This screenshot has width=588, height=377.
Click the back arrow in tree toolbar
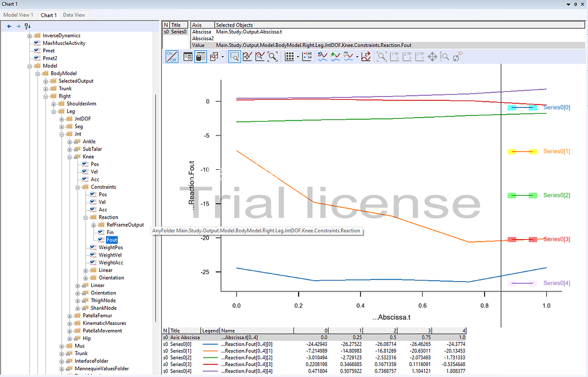[x=9, y=26]
